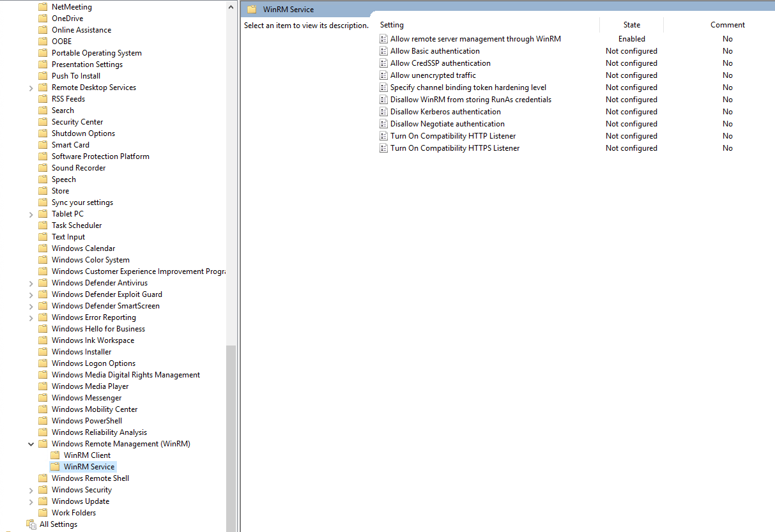Select 'Turn On Compatibility HTTP Listener' setting text
This screenshot has height=532, width=775.
453,136
